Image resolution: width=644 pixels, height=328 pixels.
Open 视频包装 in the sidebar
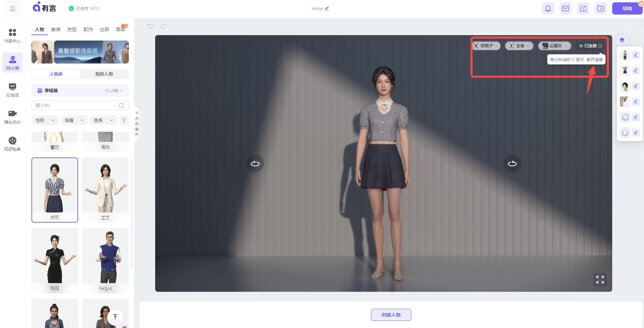point(13,144)
